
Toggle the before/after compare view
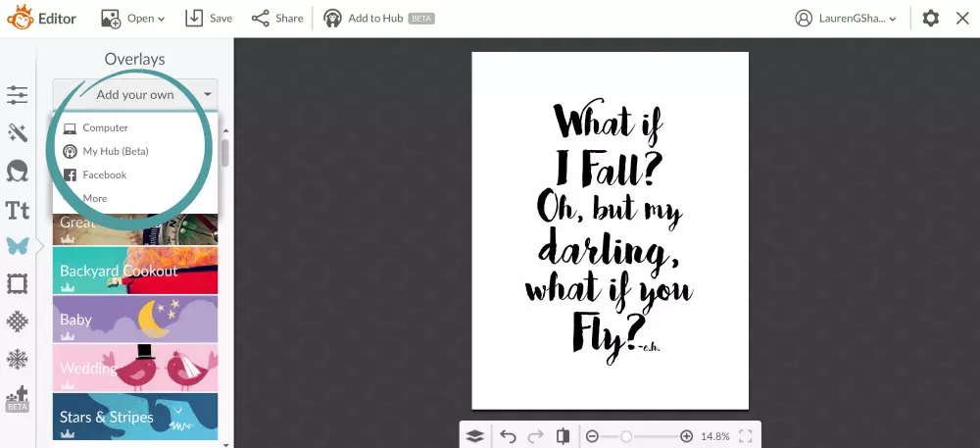click(563, 436)
